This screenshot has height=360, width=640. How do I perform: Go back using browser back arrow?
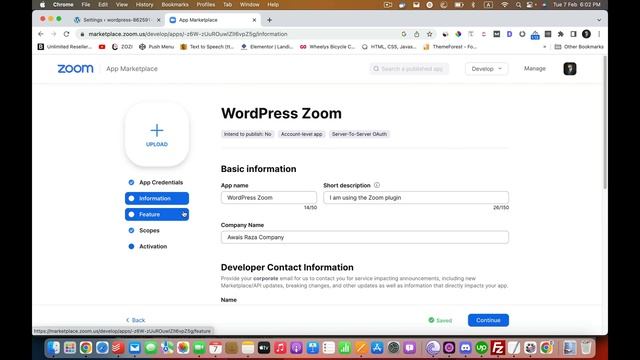(41, 34)
